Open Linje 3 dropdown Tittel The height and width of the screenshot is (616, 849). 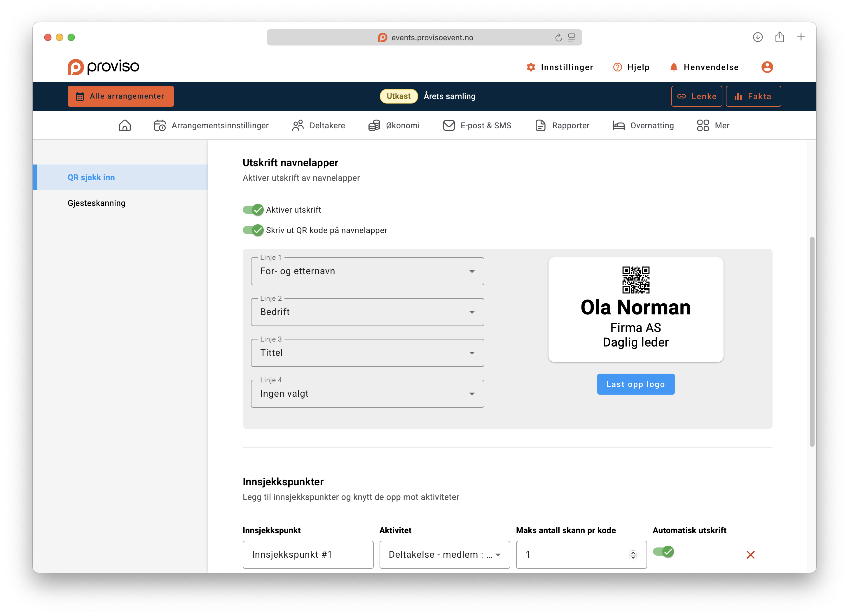tap(367, 353)
